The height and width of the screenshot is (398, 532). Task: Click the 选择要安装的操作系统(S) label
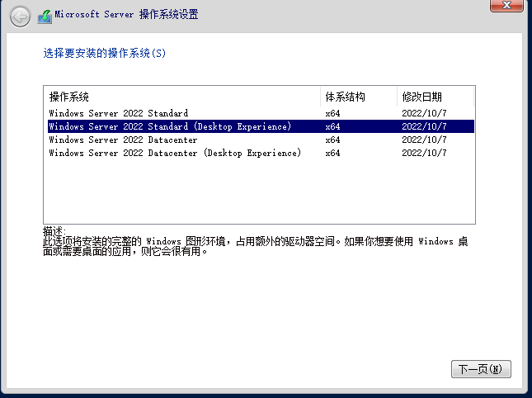[105, 53]
